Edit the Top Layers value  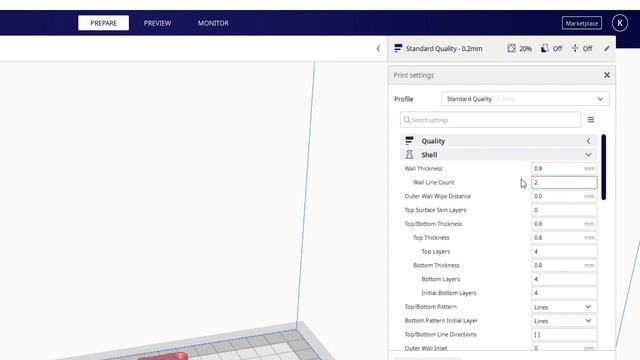564,251
